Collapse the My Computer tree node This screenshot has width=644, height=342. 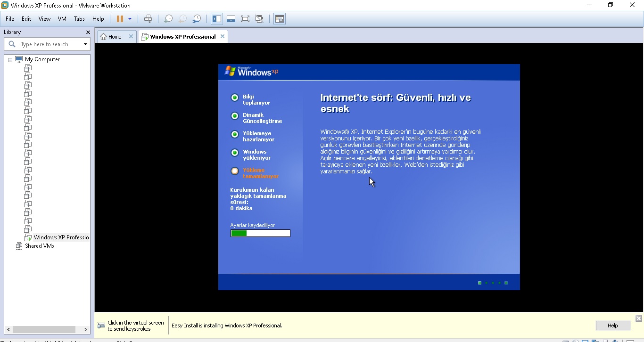[x=10, y=60]
